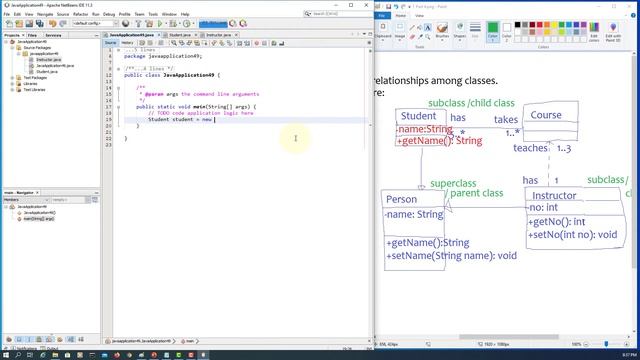Click Debug Project icon in NetBeans
640x360 pixels.
173,24
